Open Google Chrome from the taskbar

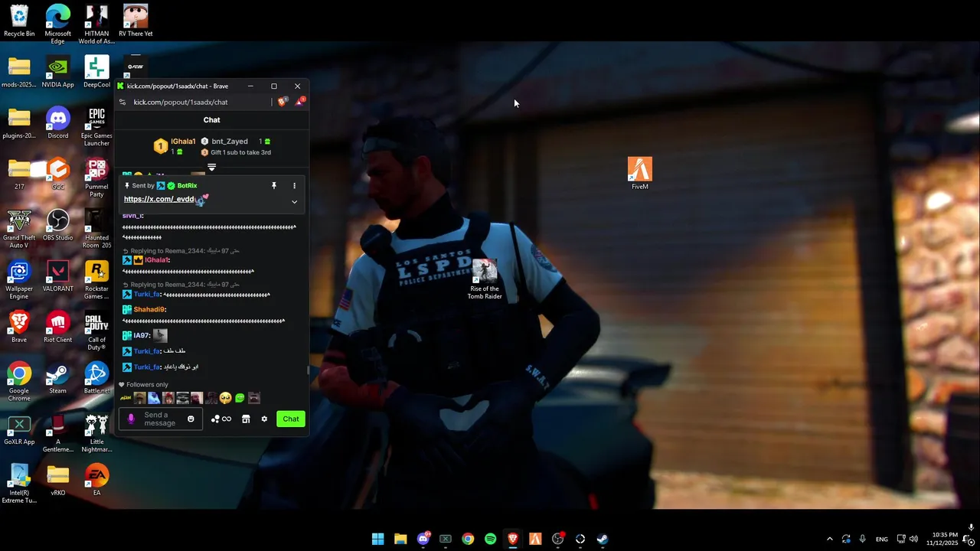pyautogui.click(x=468, y=539)
